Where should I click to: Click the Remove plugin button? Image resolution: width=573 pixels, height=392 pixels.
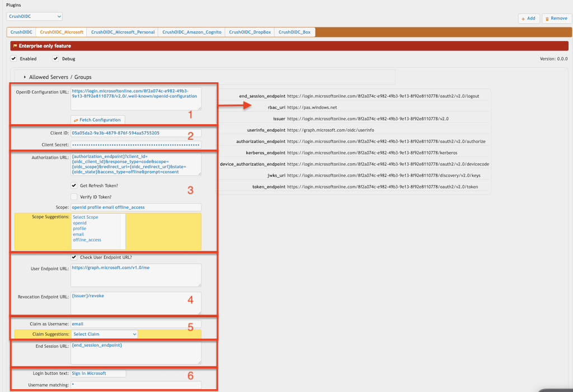click(x=556, y=18)
